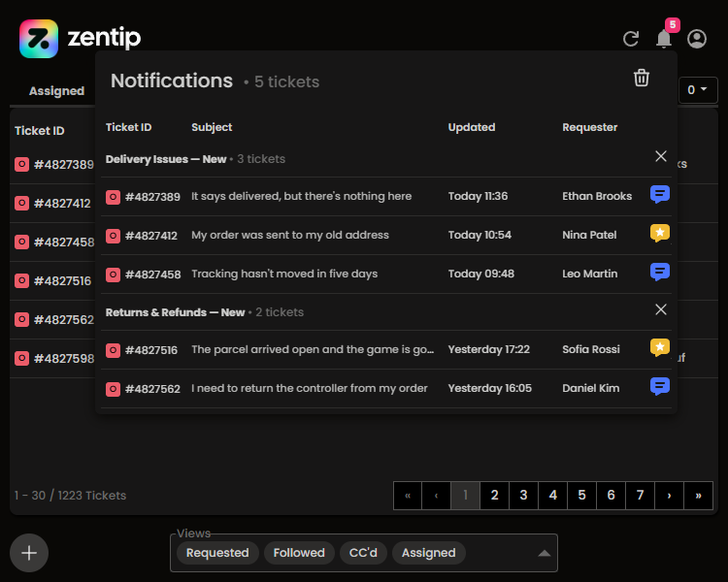Go to page 4

[x=552, y=496]
